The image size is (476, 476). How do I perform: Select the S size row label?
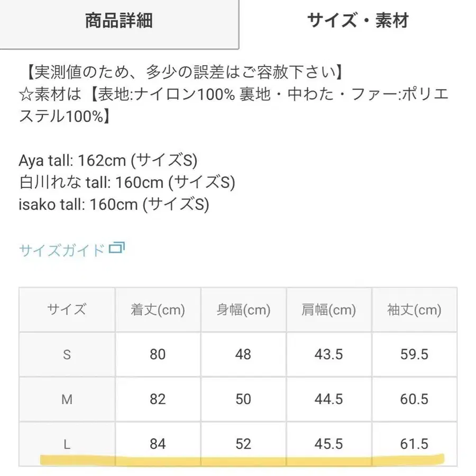tap(67, 354)
